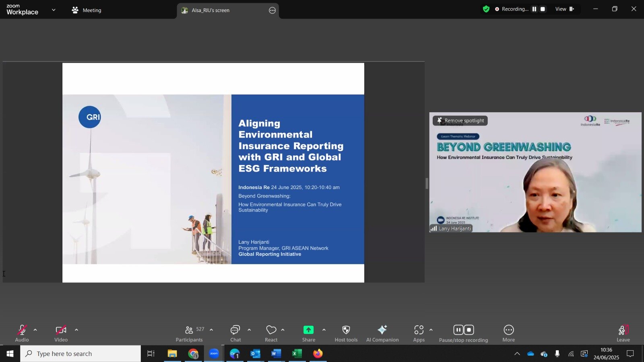644x362 pixels.
Task: Minimize the Zoom window
Action: 596,9
